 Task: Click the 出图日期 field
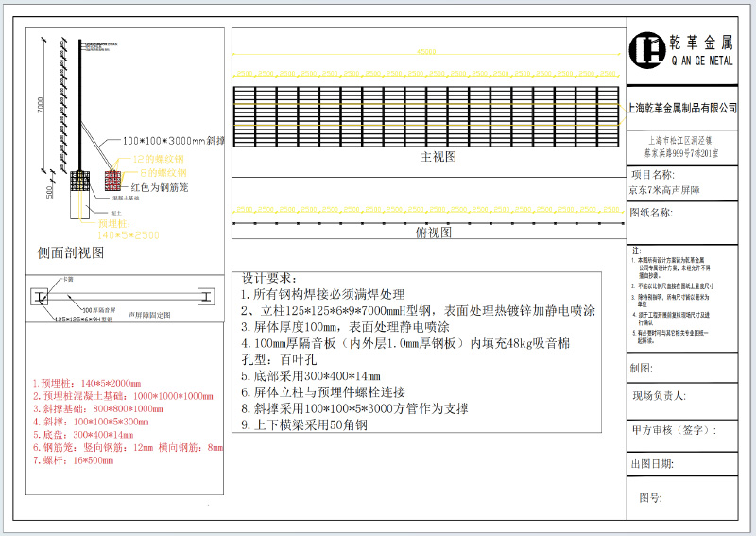pyautogui.click(x=652, y=463)
